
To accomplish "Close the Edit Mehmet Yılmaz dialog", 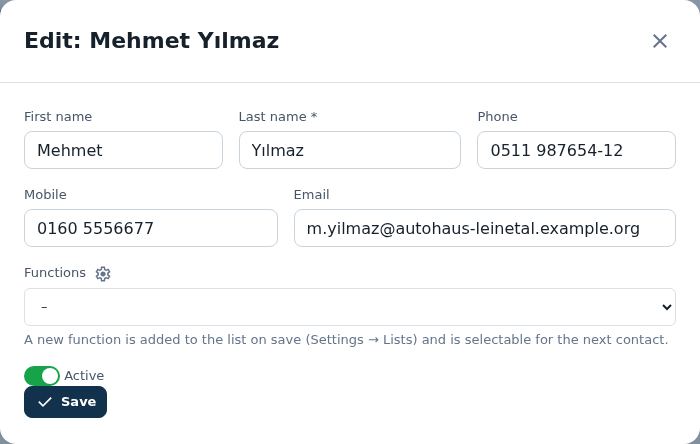I will [659, 41].
